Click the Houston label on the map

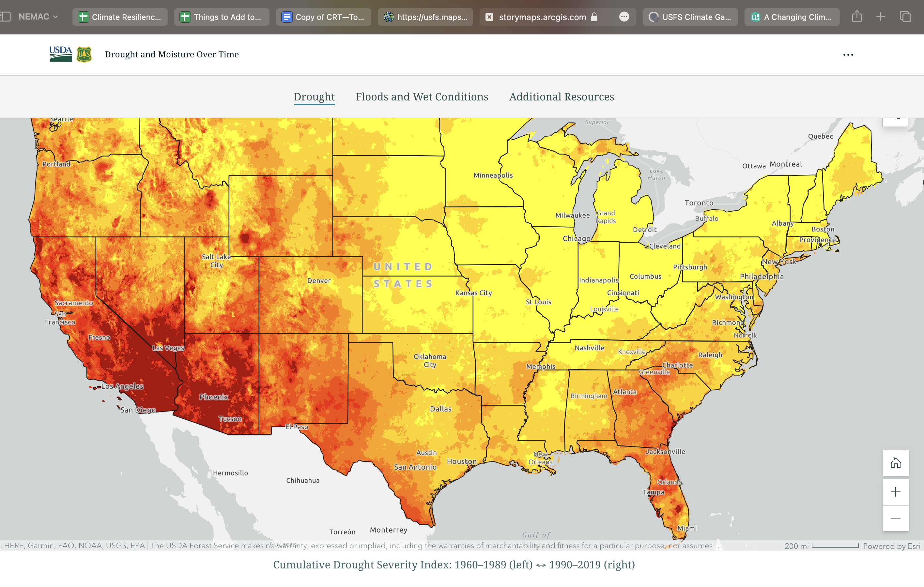[x=462, y=461]
